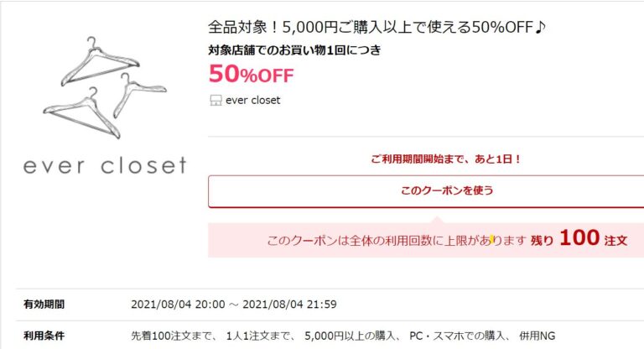The height and width of the screenshot is (349, 644).
Task: Click the ご利用期間開始まで、あと1日 countdown notice
Action: (x=446, y=159)
